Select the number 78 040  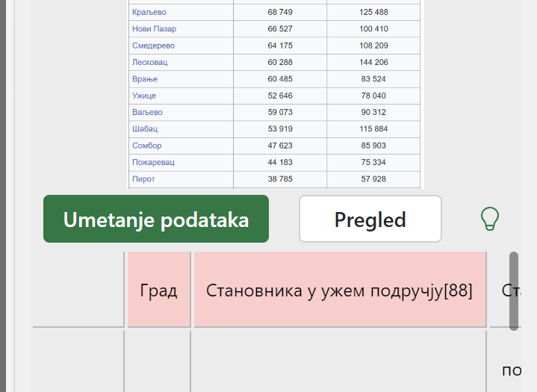click(373, 96)
